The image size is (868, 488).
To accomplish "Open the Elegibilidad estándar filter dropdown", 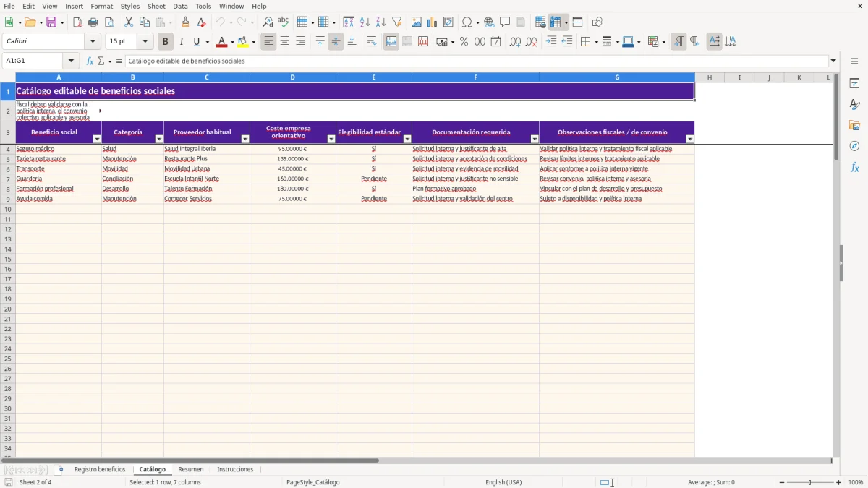I will point(407,139).
